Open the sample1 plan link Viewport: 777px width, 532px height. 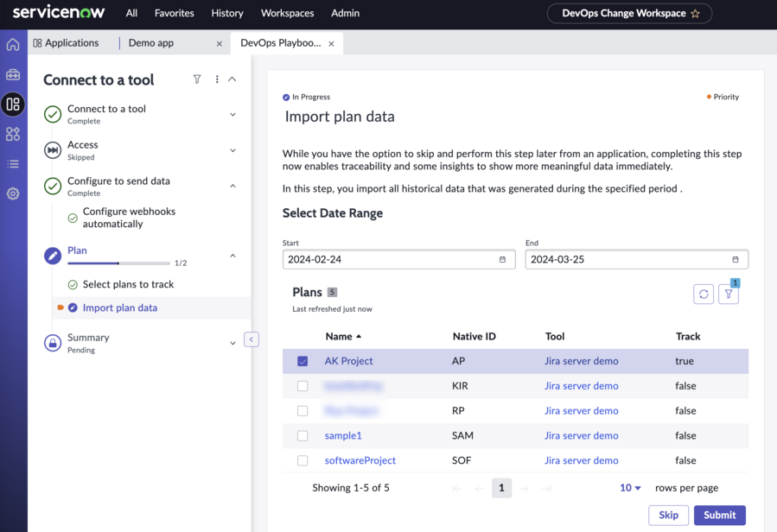(x=343, y=435)
